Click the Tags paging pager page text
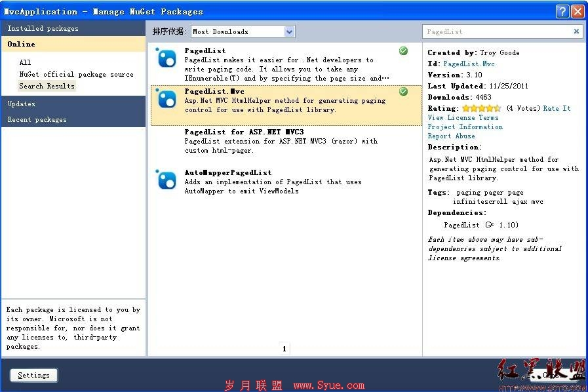Image resolution: width=588 pixels, height=392 pixels. [486, 197]
